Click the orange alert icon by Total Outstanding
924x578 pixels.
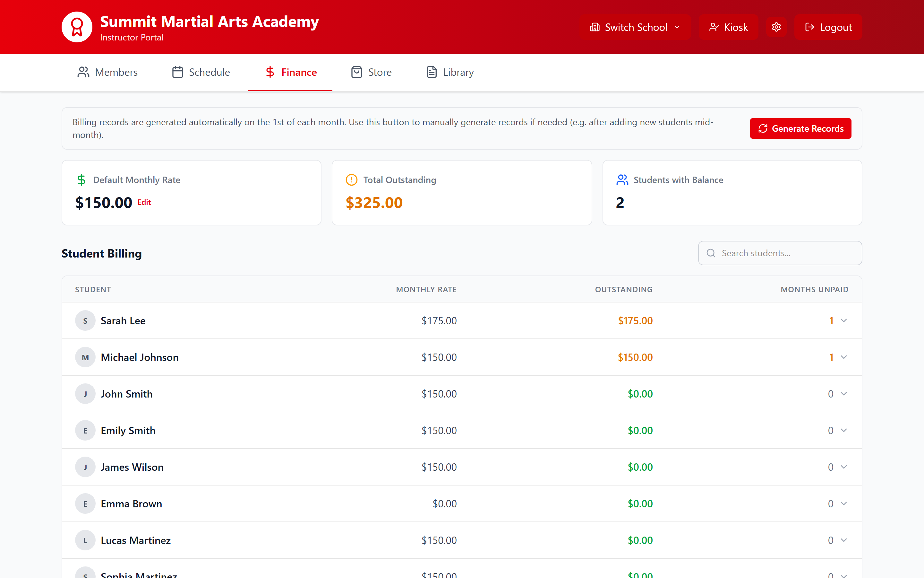[x=351, y=180]
